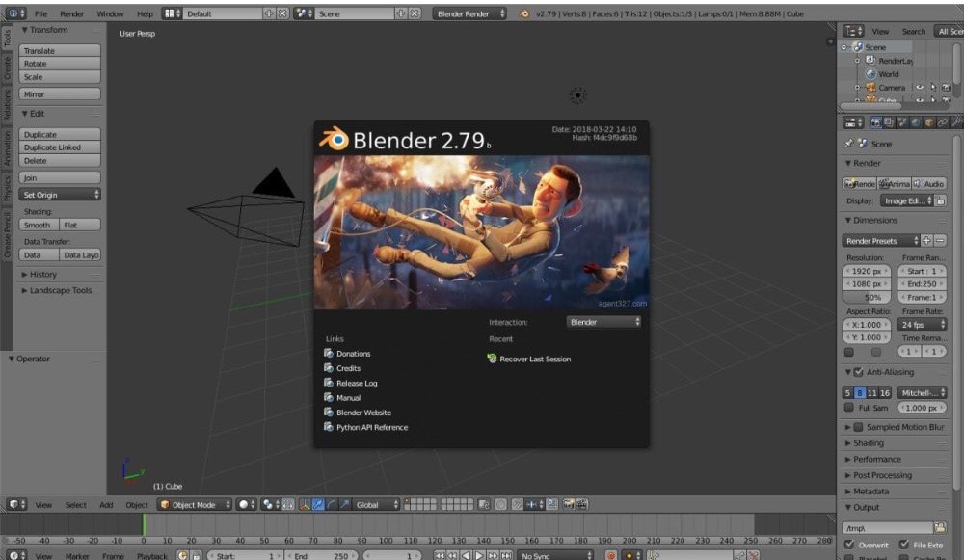Viewport: 964px width, 560px height.
Task: Toggle the Anti-Aliasing checkbox
Action: tap(858, 372)
